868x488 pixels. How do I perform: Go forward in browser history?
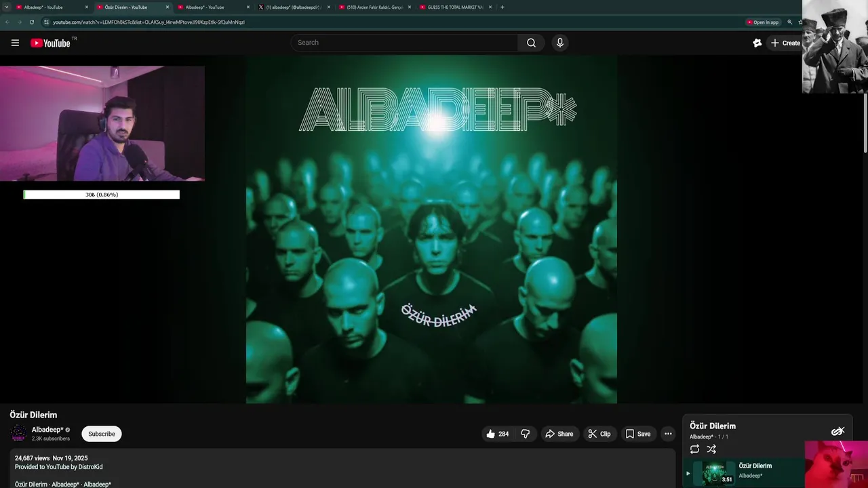click(19, 22)
